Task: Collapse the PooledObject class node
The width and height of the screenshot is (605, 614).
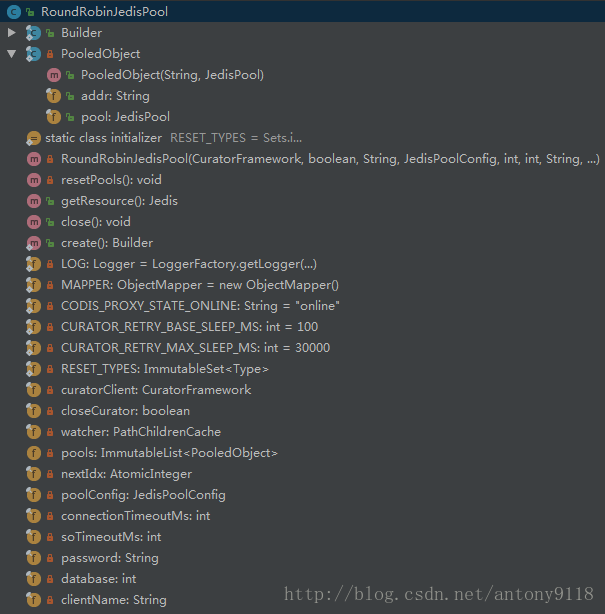Action: [x=12, y=54]
